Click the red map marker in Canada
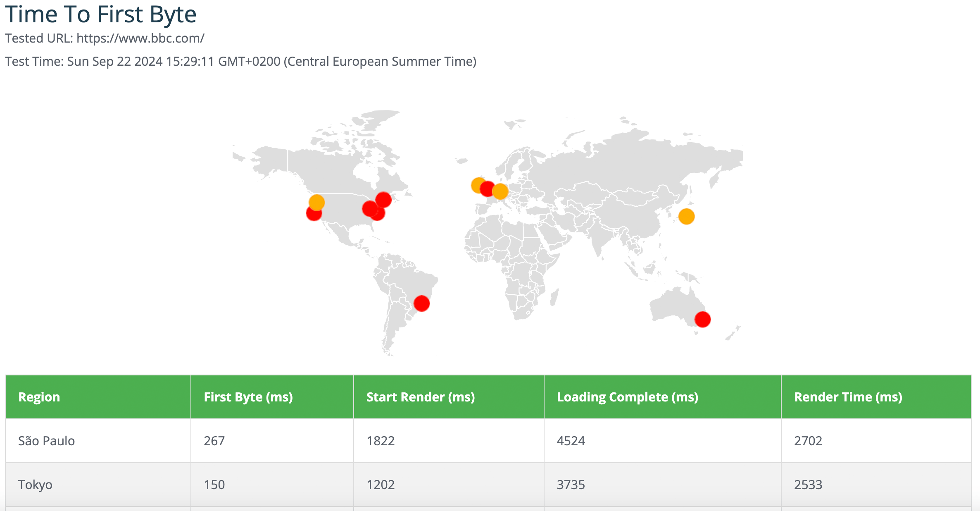The width and height of the screenshot is (980, 511). pyautogui.click(x=383, y=200)
